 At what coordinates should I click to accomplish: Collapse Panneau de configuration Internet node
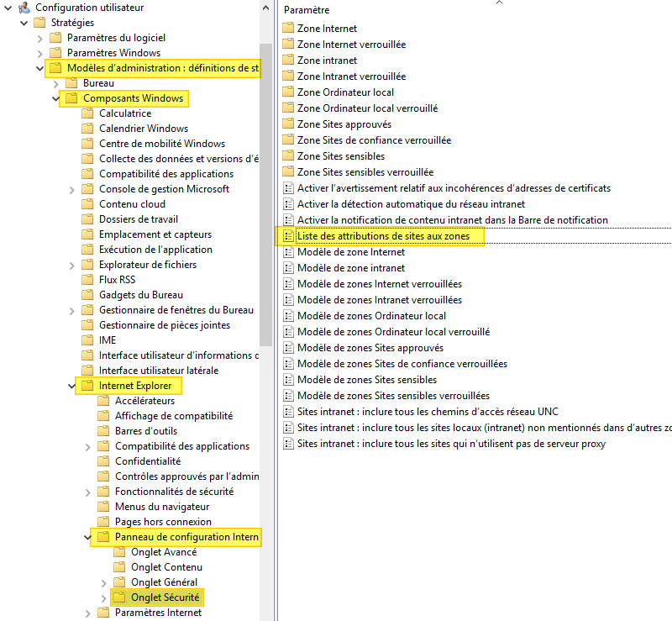pos(87,537)
